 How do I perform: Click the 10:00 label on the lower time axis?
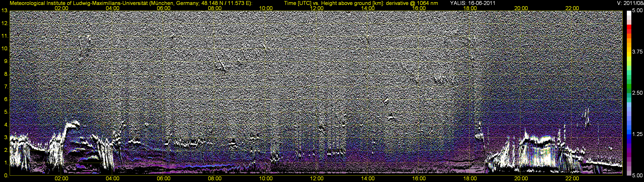(x=266, y=179)
